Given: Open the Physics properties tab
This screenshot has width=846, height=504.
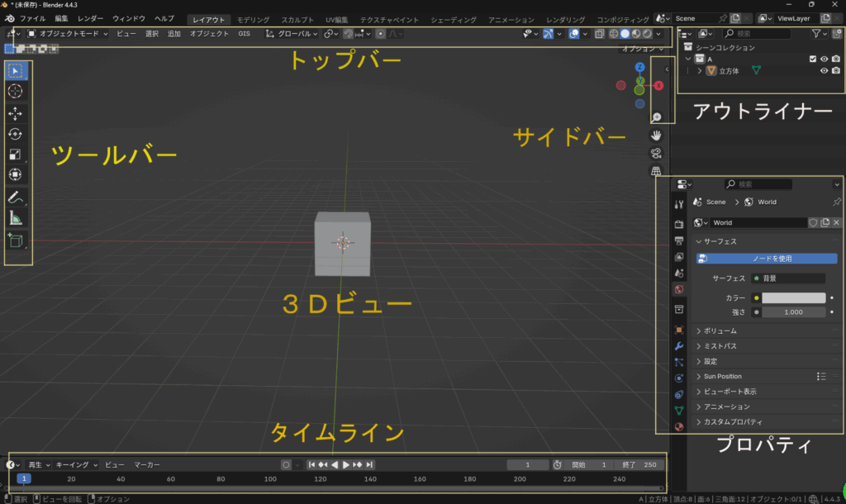Looking at the screenshot, I should click(679, 378).
